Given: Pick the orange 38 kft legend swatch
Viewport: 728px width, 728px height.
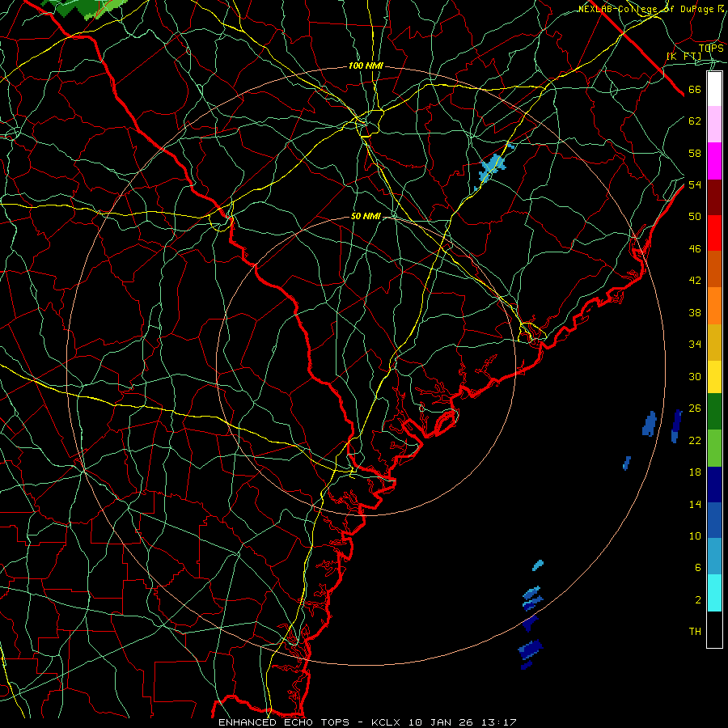Looking at the screenshot, I should click(714, 306).
